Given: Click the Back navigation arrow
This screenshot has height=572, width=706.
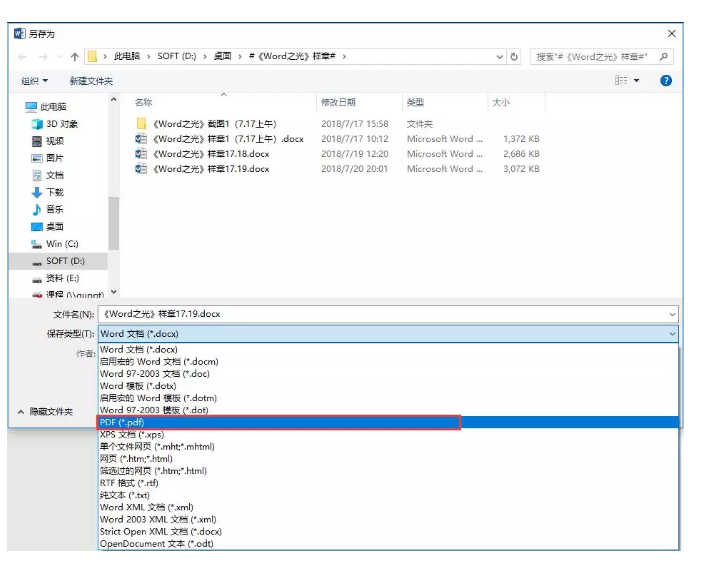Looking at the screenshot, I should [22, 57].
